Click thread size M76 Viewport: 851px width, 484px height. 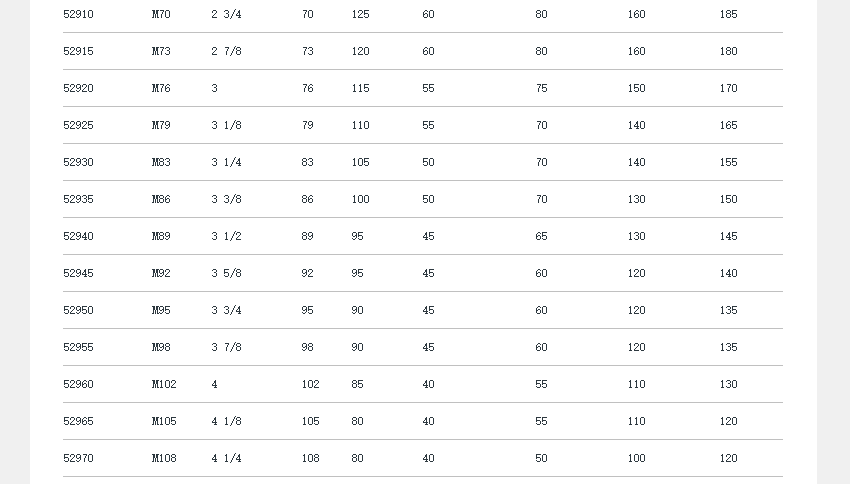[x=161, y=89]
